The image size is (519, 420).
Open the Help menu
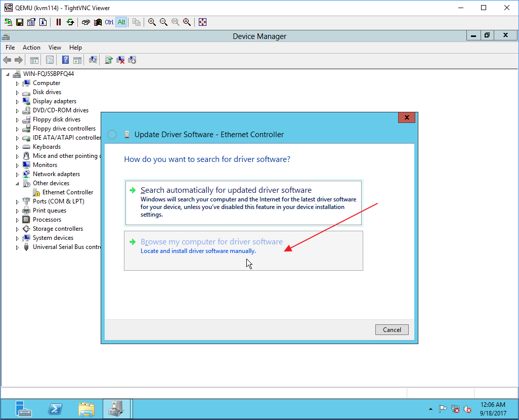[x=75, y=48]
